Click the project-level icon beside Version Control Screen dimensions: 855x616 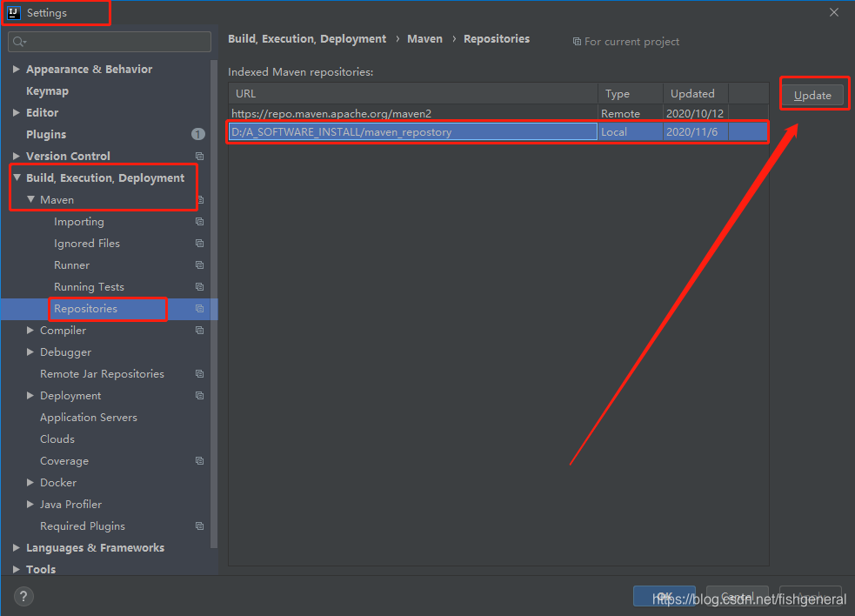tap(199, 156)
